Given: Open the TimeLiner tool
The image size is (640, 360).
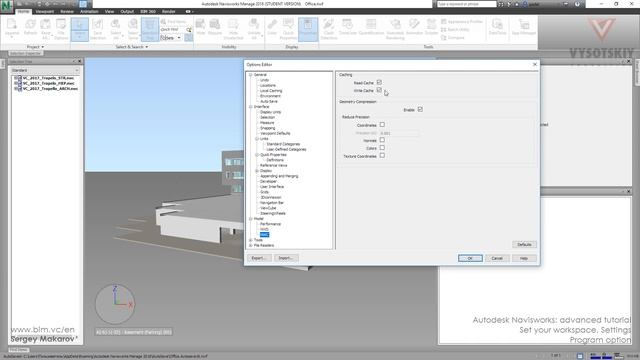Looking at the screenshot, I should pyautogui.click(x=348, y=27).
